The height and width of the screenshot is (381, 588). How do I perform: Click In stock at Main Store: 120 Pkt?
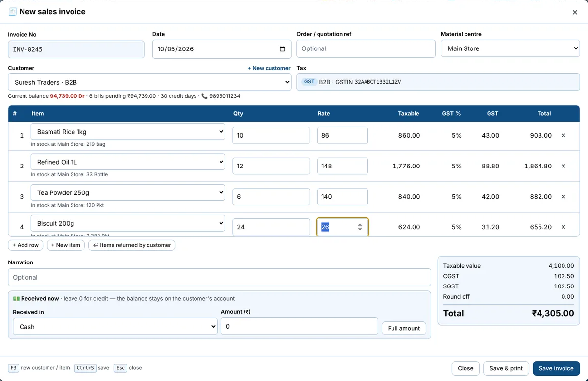(67, 205)
